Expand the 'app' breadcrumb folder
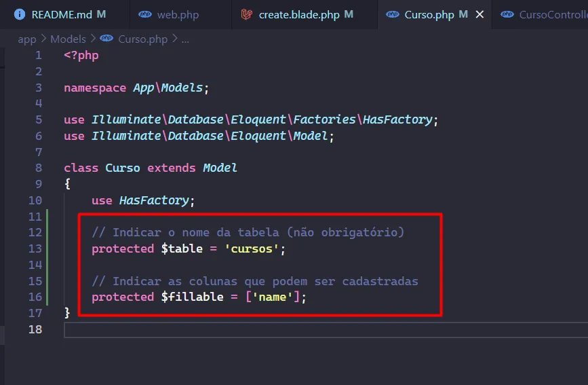This screenshot has width=588, height=385. coord(26,39)
